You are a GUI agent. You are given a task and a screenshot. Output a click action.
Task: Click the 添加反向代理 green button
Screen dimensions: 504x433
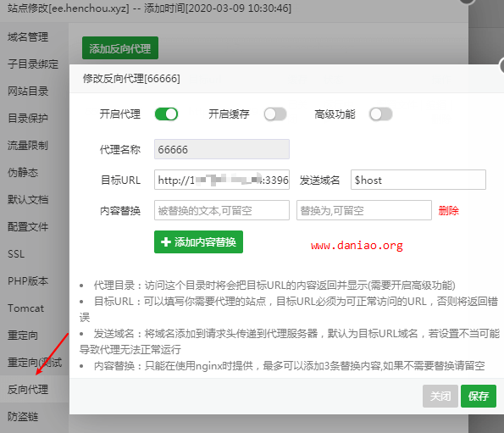point(120,48)
